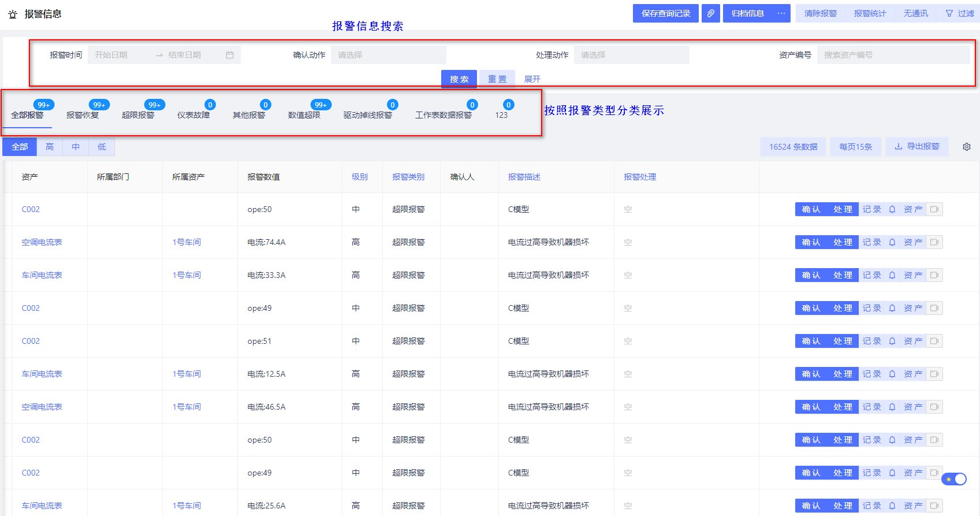Click 导出报警 export button with download icon
Image resolution: width=980 pixels, height=516 pixels.
[x=917, y=147]
